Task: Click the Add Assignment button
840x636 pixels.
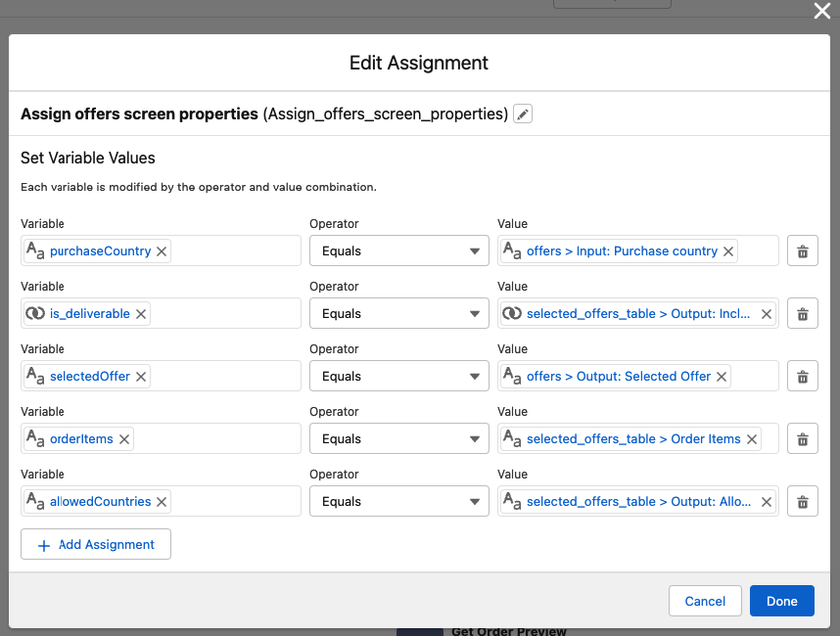Action: (96, 545)
